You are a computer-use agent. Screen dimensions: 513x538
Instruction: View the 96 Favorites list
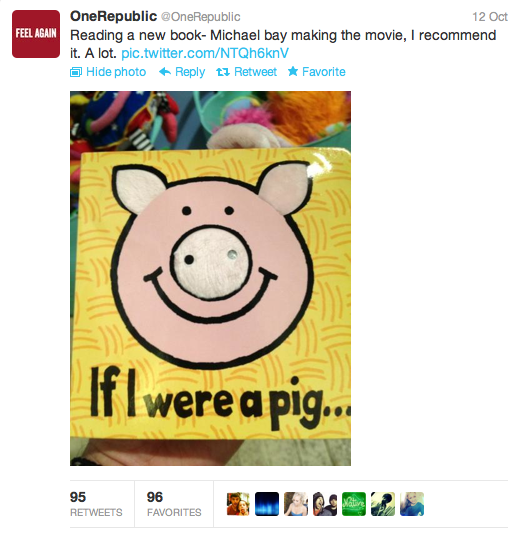point(174,504)
